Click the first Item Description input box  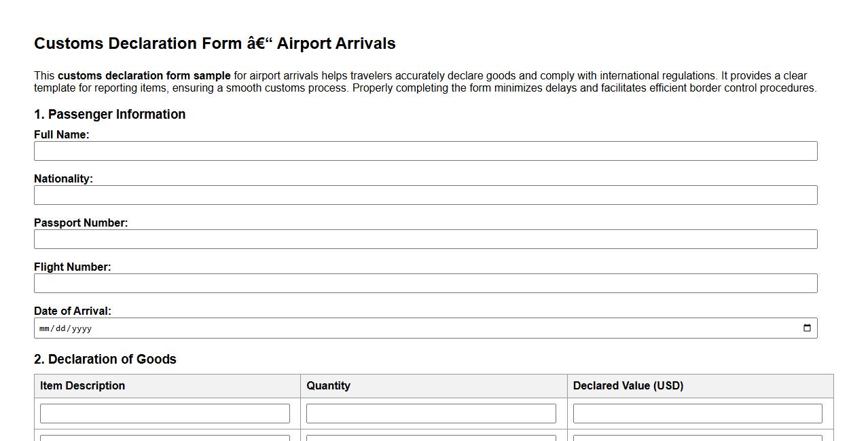click(x=164, y=413)
